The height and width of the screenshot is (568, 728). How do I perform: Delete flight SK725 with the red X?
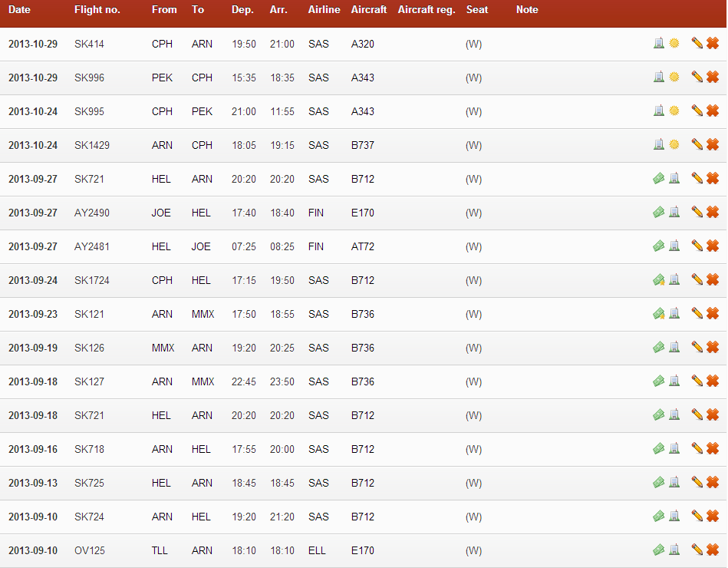point(713,483)
